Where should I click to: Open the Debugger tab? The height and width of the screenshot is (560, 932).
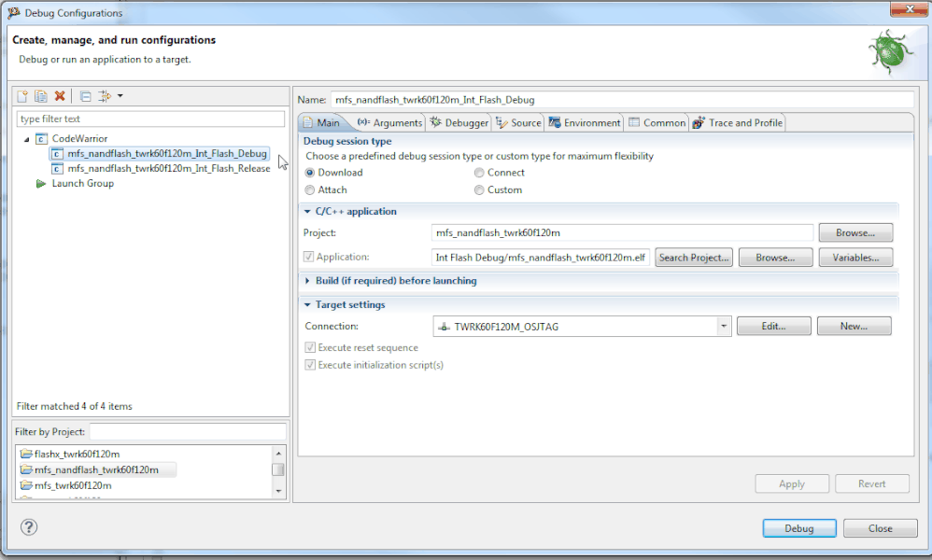click(x=459, y=123)
